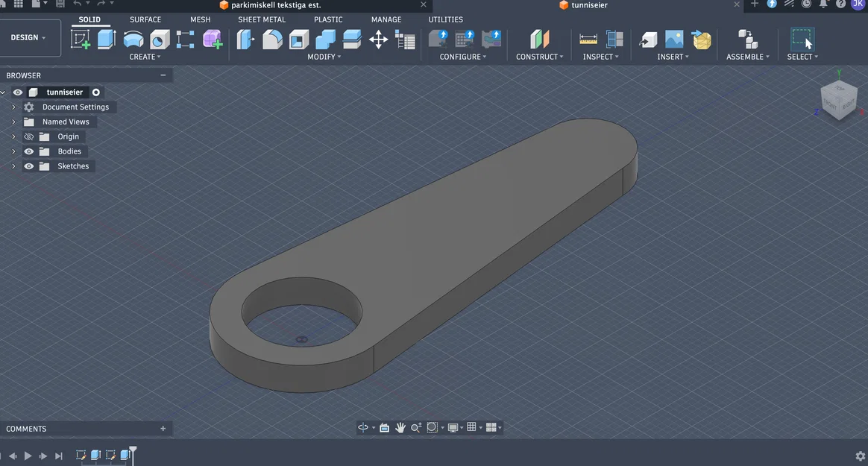Expand the Document Settings tree node
The height and width of the screenshot is (466, 868).
pos(14,107)
